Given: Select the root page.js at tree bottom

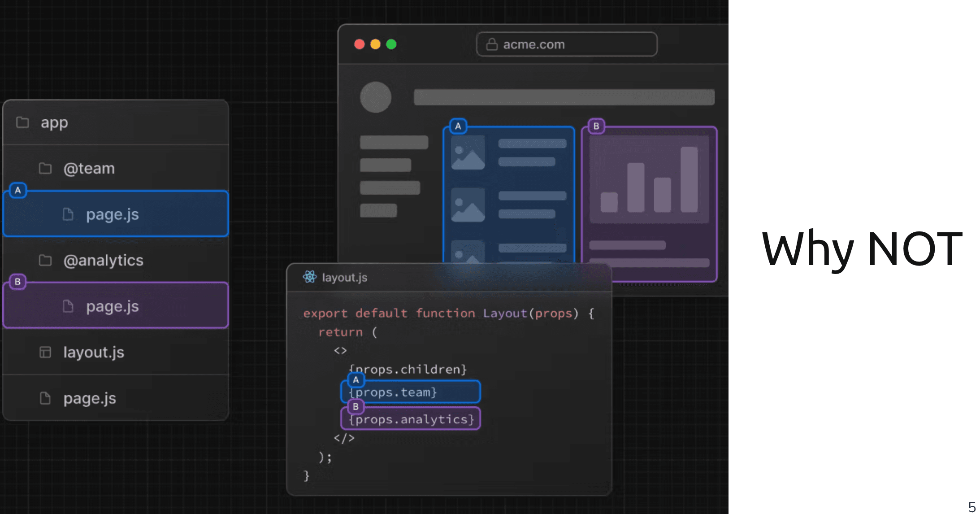Looking at the screenshot, I should pos(116,398).
